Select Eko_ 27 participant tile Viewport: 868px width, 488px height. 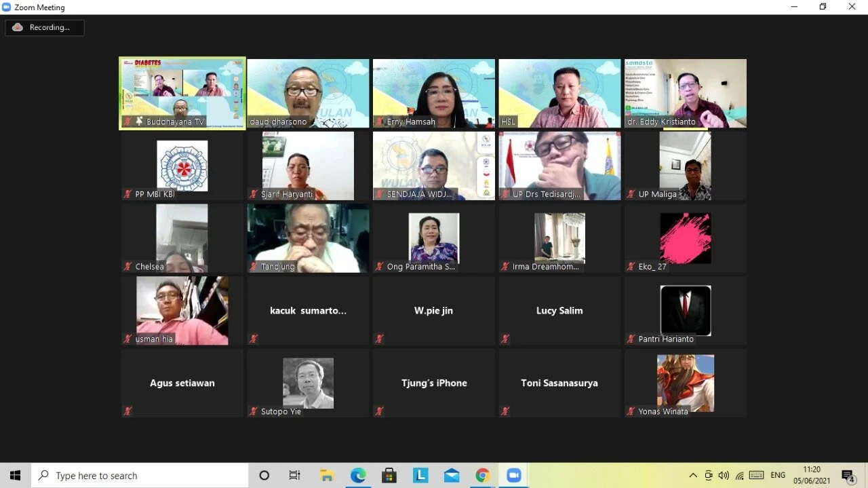tap(686, 238)
